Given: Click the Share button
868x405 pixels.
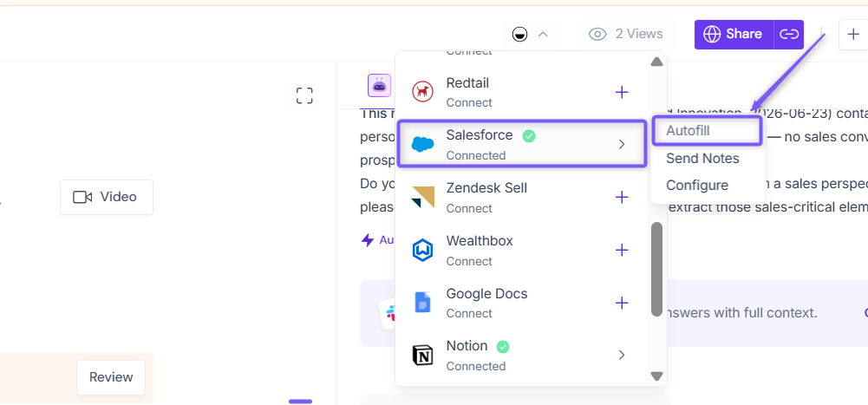Looking at the screenshot, I should (x=734, y=35).
